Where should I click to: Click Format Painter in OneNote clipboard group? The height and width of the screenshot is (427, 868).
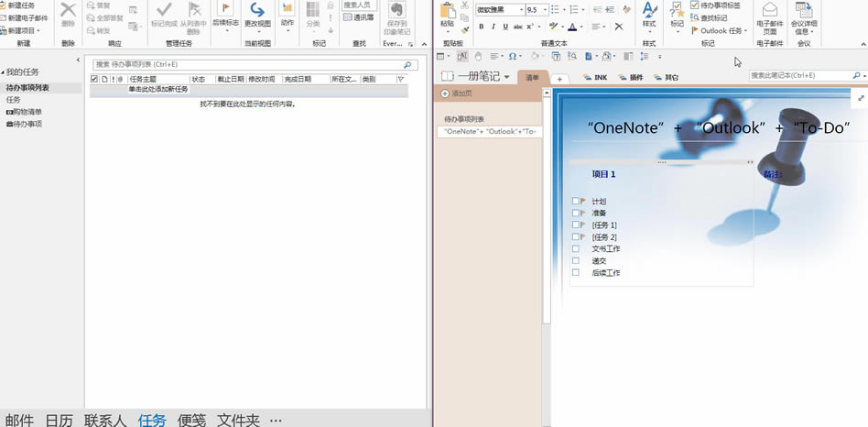(464, 29)
